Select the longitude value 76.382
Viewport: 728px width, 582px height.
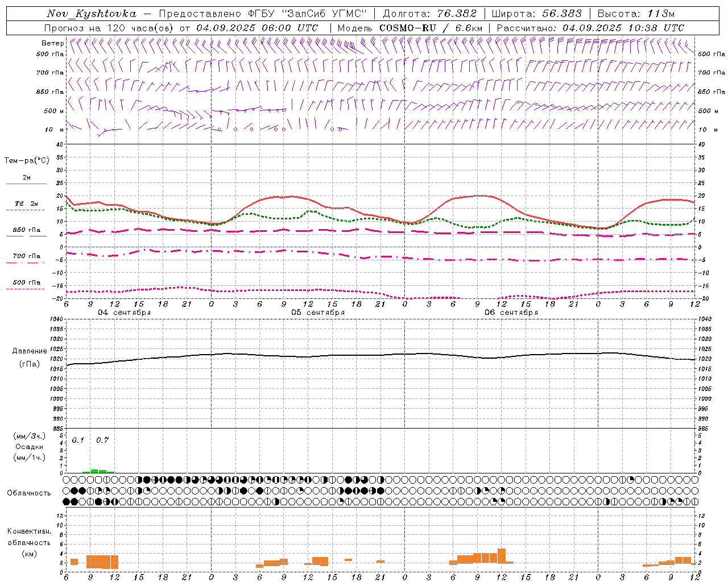[x=457, y=14]
